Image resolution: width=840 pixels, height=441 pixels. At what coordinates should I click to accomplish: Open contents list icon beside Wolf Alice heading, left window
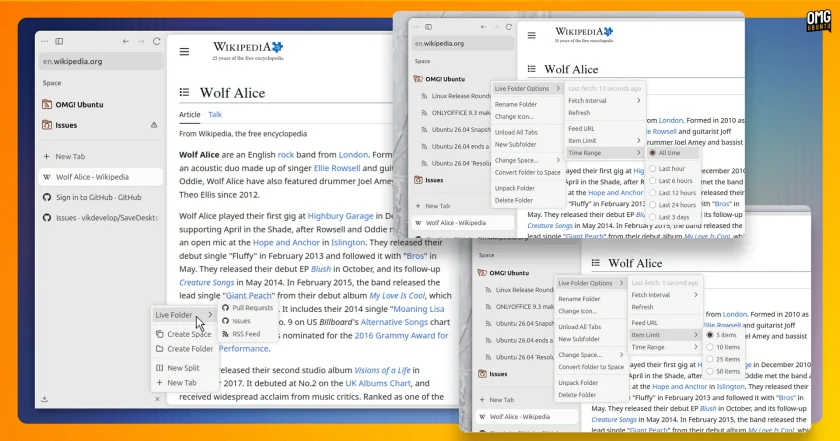184,92
